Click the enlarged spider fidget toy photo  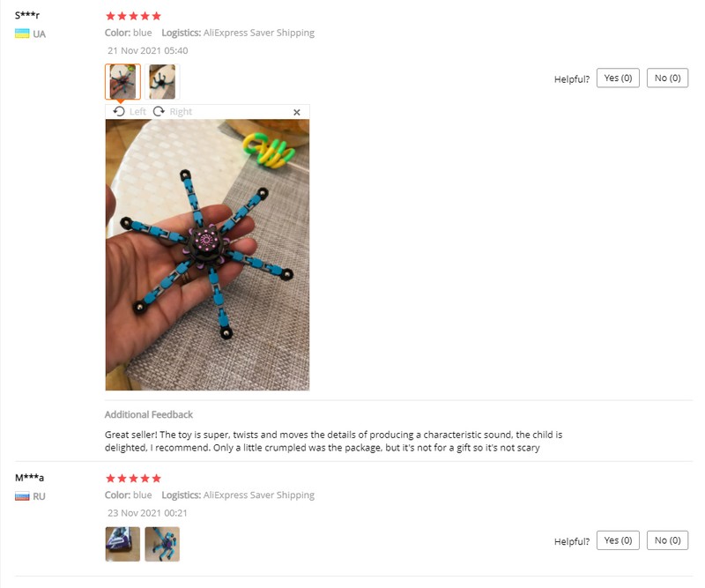pyautogui.click(x=207, y=255)
